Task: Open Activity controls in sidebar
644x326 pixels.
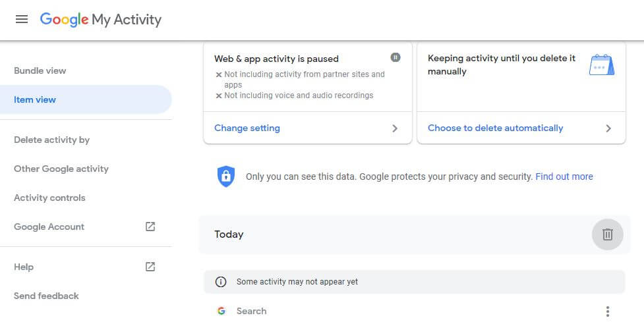Action: point(49,198)
